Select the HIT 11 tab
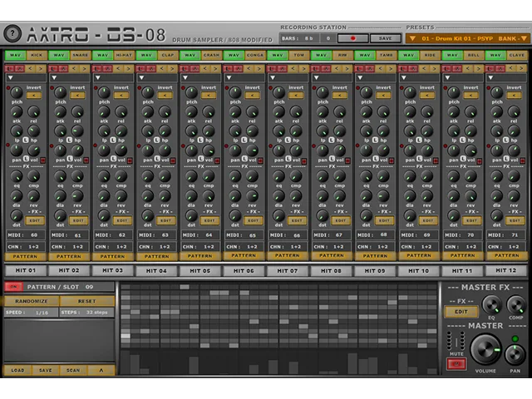 click(462, 271)
